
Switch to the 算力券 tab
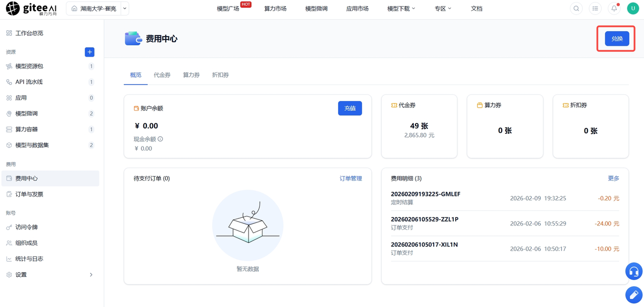191,75
